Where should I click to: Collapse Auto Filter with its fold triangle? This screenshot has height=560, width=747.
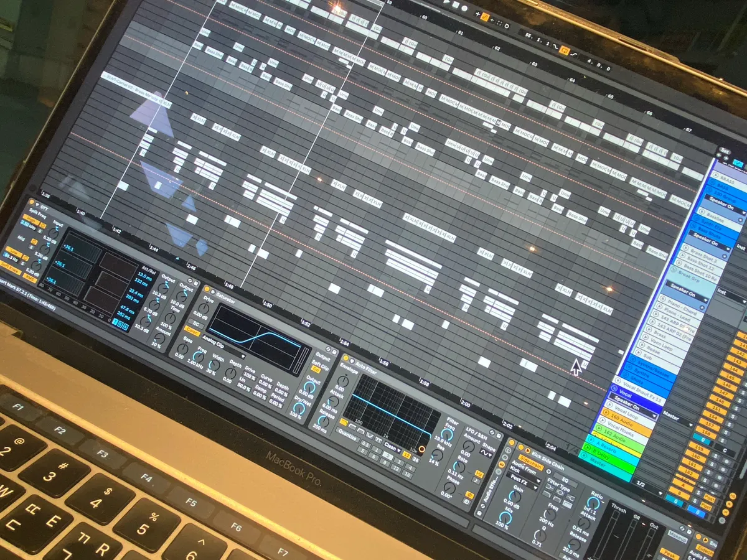coord(352,361)
